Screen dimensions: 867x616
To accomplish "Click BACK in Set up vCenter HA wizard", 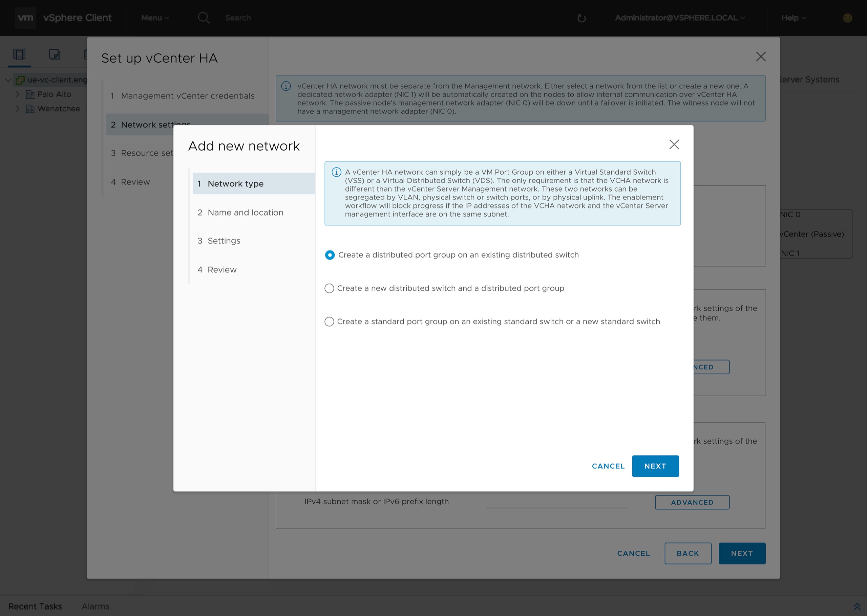I will [688, 553].
